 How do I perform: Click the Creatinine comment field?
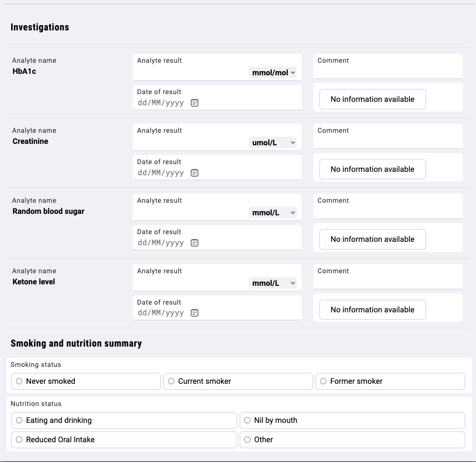[x=388, y=138]
